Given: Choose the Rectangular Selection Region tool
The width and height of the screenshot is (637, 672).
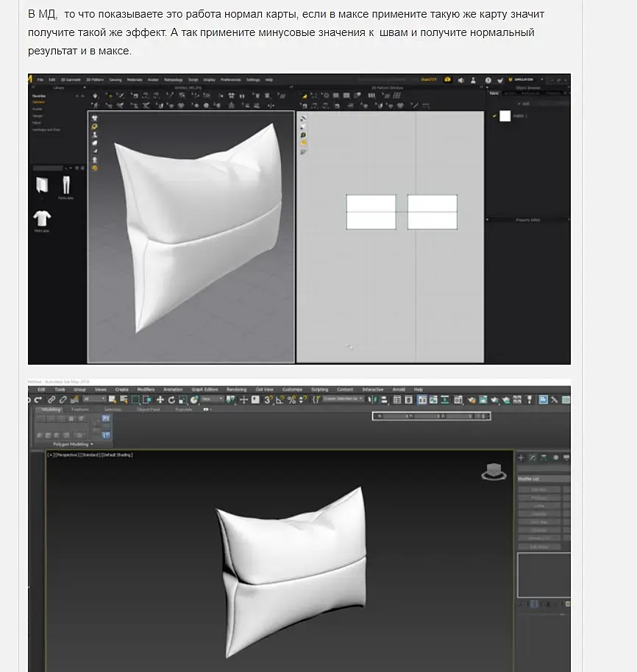Looking at the screenshot, I should click(135, 400).
